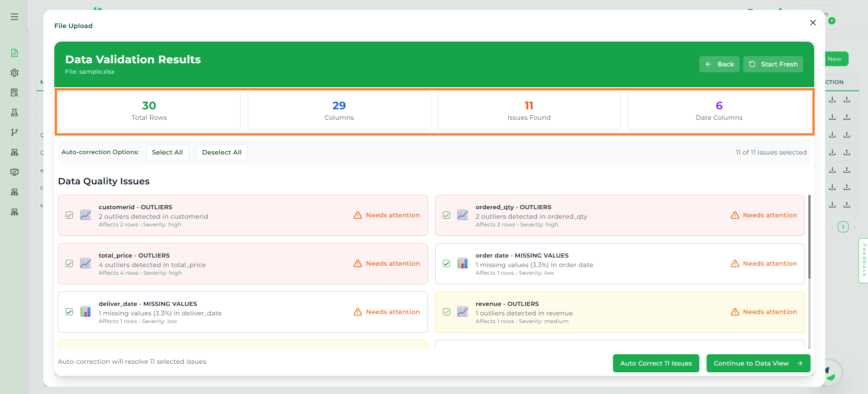Image resolution: width=868 pixels, height=394 pixels.
Task: Click the Excel file icon in the sidebar
Action: click(14, 53)
